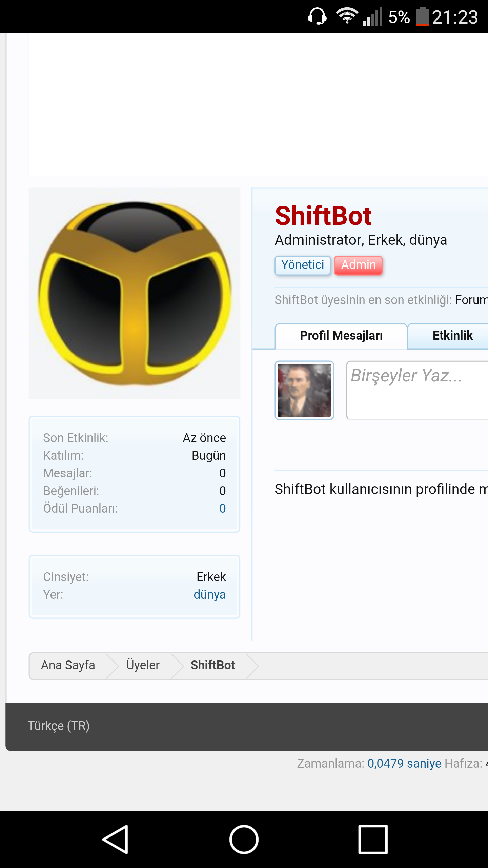Image resolution: width=488 pixels, height=868 pixels.
Task: Tap the signal strength bars icon
Action: [x=372, y=17]
